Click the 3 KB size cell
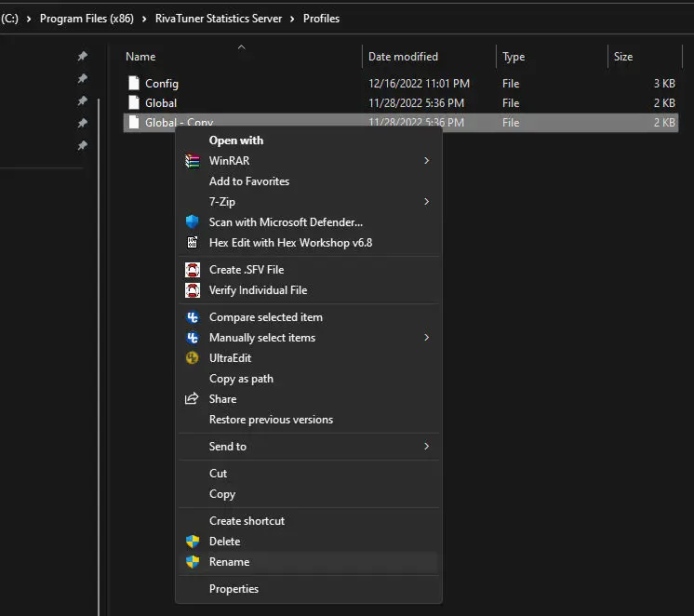The height and width of the screenshot is (616, 694). coord(664,83)
